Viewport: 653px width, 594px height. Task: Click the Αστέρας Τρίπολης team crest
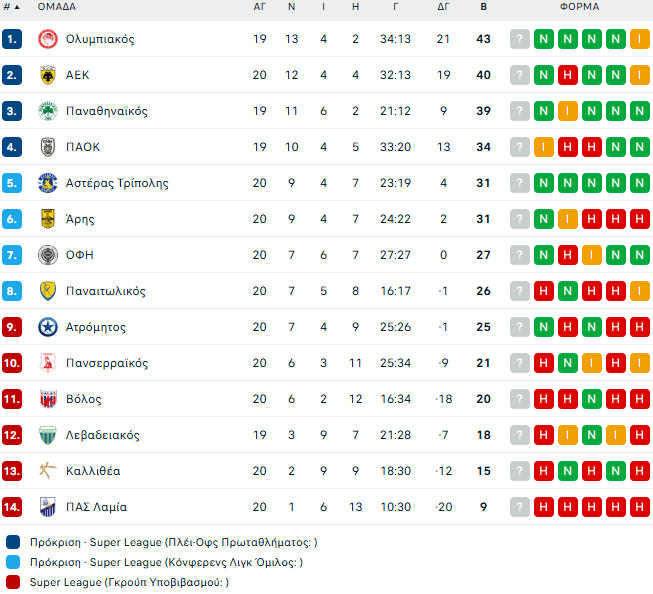pyautogui.click(x=47, y=183)
